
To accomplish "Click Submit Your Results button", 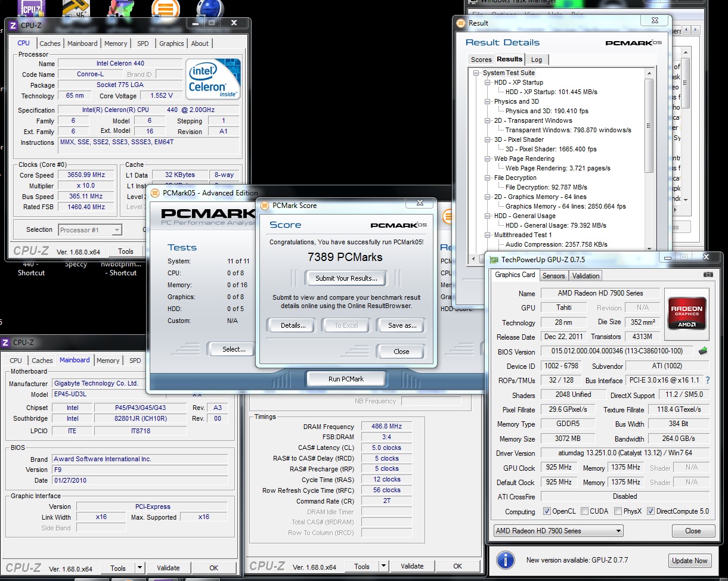I will coord(346,278).
